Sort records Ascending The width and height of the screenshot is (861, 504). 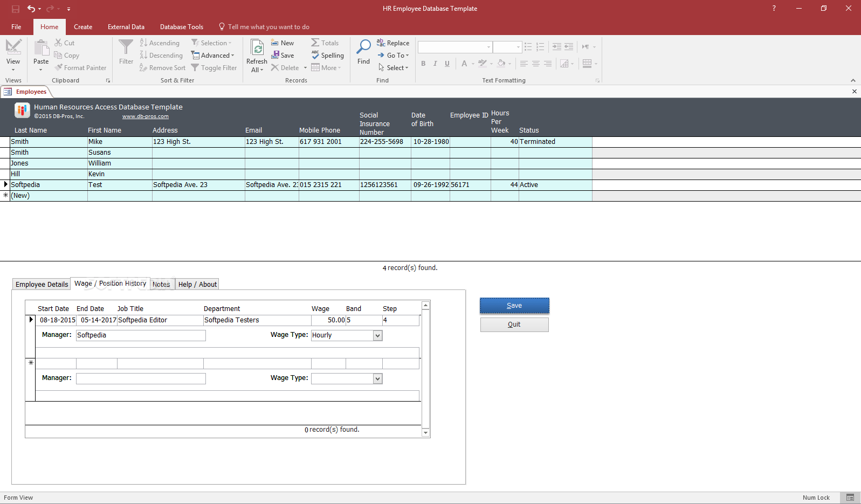[x=160, y=43]
